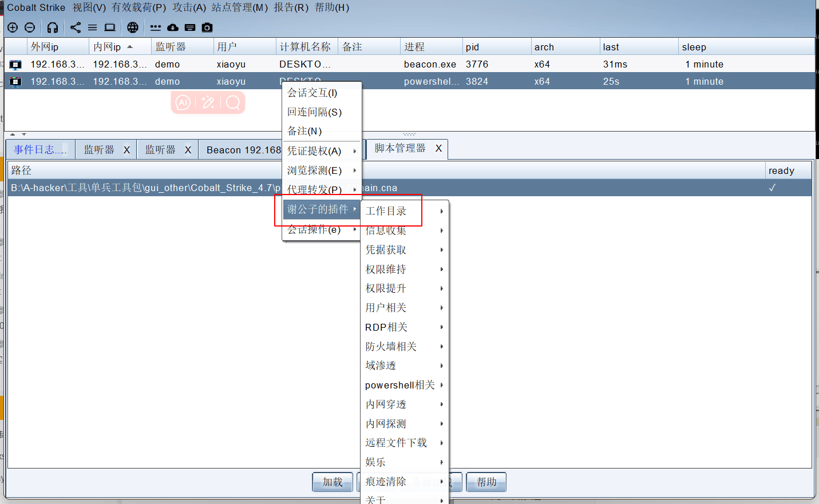Open the 帮助(H) menu in menu bar
This screenshot has height=504, width=819.
point(332,7)
